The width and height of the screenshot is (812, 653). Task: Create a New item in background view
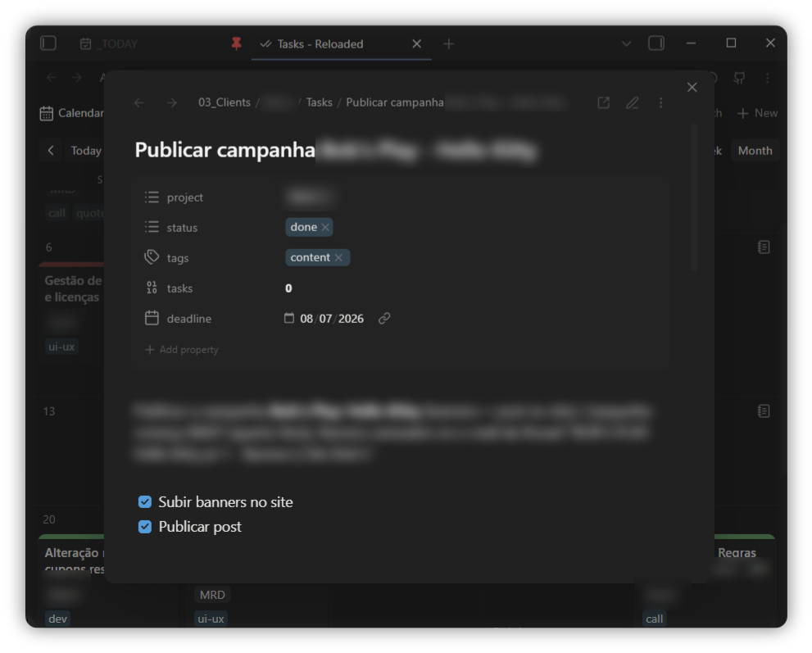tap(757, 113)
